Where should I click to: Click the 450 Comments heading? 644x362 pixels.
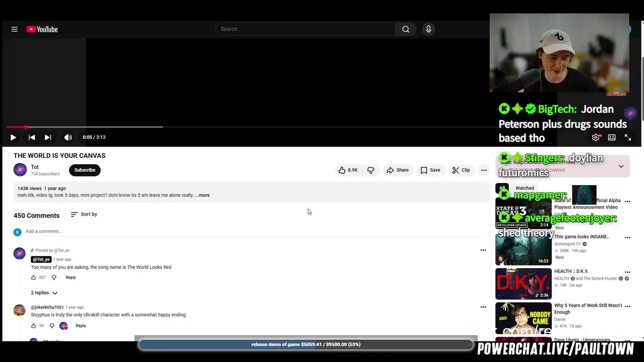coord(36,216)
